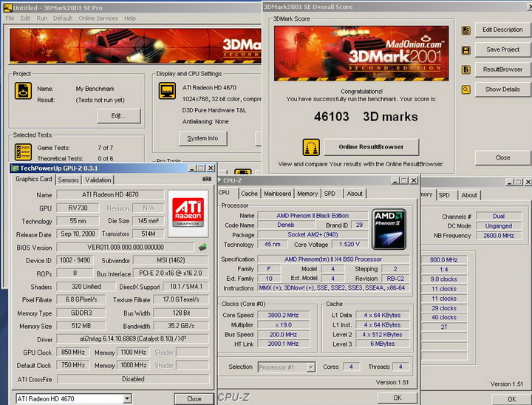This screenshot has height=405, width=532.
Task: Click the ATI CrossFire Disabled field
Action: [x=133, y=379]
